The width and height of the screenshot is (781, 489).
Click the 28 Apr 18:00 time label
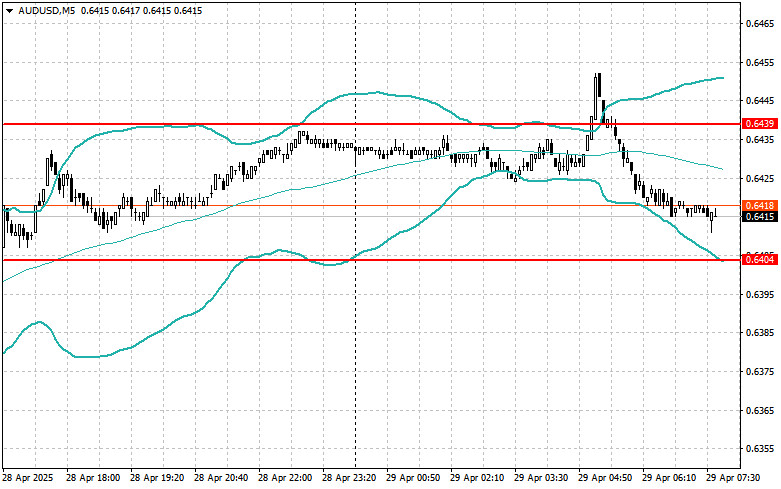click(x=93, y=478)
